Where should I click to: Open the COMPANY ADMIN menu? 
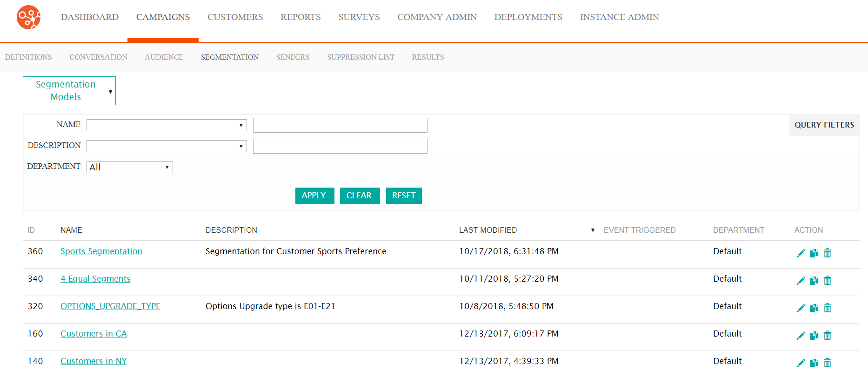[437, 17]
